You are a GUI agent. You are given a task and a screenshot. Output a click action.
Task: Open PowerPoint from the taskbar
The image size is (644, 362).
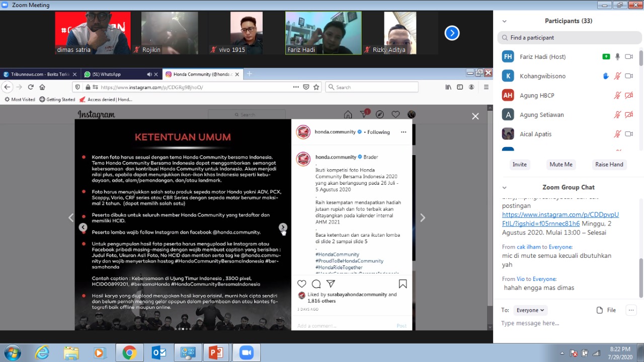pyautogui.click(x=216, y=353)
